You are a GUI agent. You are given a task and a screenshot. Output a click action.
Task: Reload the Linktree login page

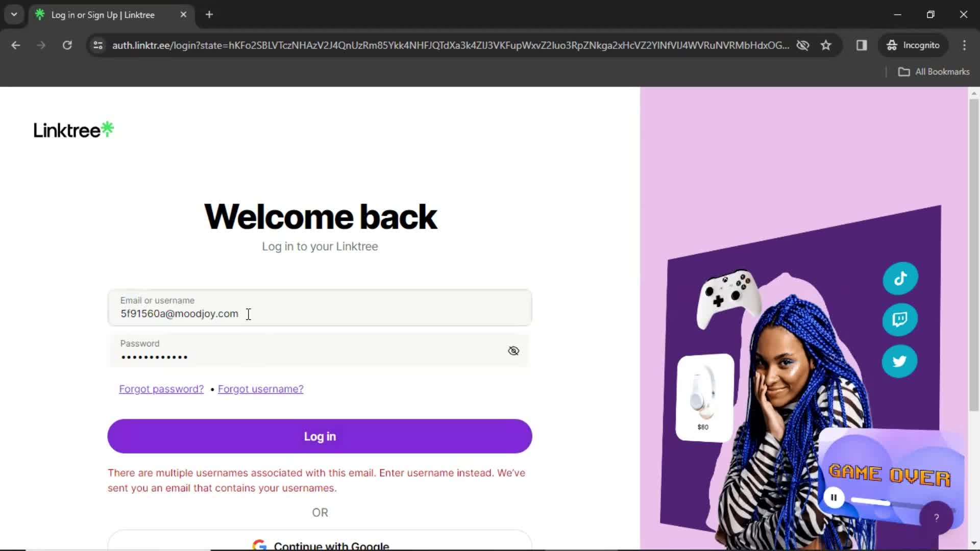tap(67, 45)
